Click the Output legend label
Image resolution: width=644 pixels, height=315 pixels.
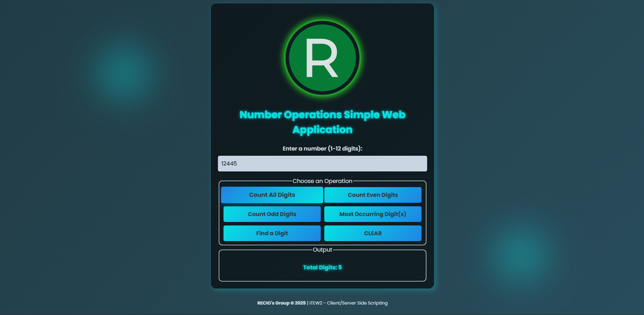coord(323,249)
